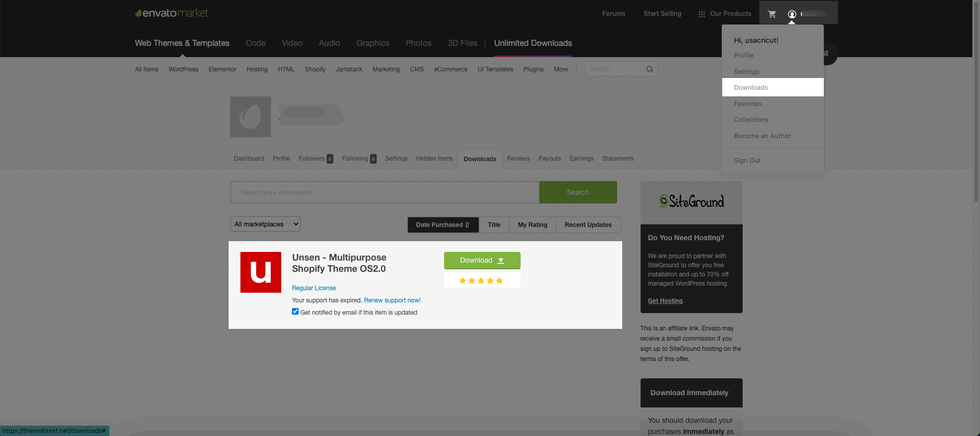Select Favorites in the user menu
The height and width of the screenshot is (436, 980).
[748, 104]
